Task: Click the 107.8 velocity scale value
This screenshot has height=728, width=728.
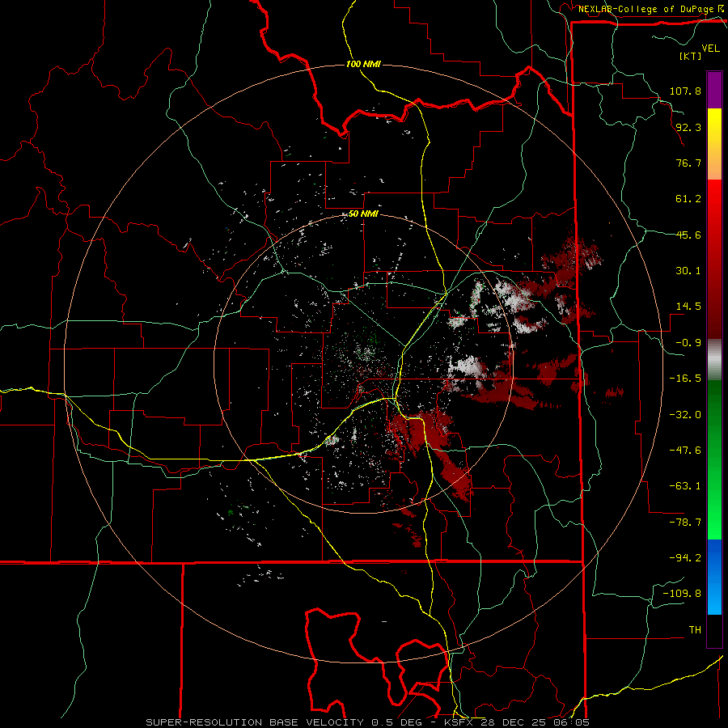Action: point(685,91)
